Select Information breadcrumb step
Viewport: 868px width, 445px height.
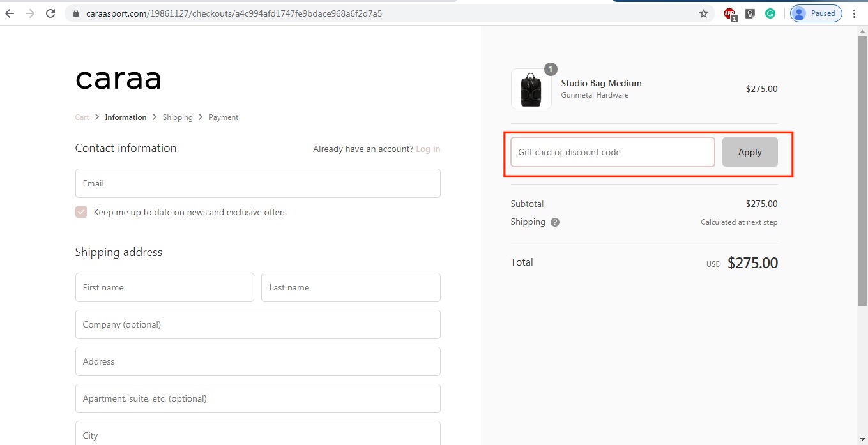coord(126,117)
